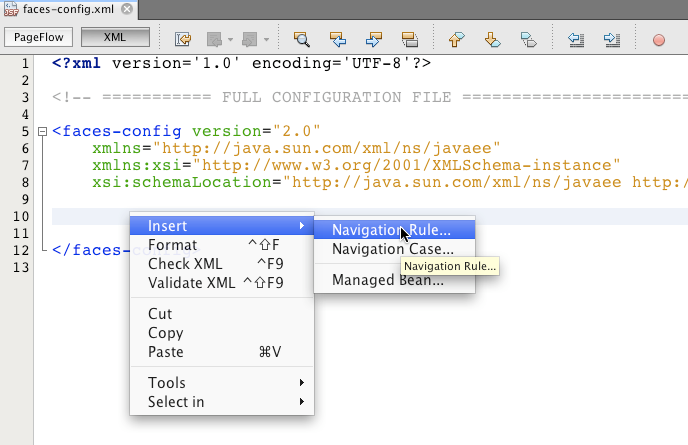Start macro recording with the red button
Viewport: 688px width, 445px height.
point(659,40)
